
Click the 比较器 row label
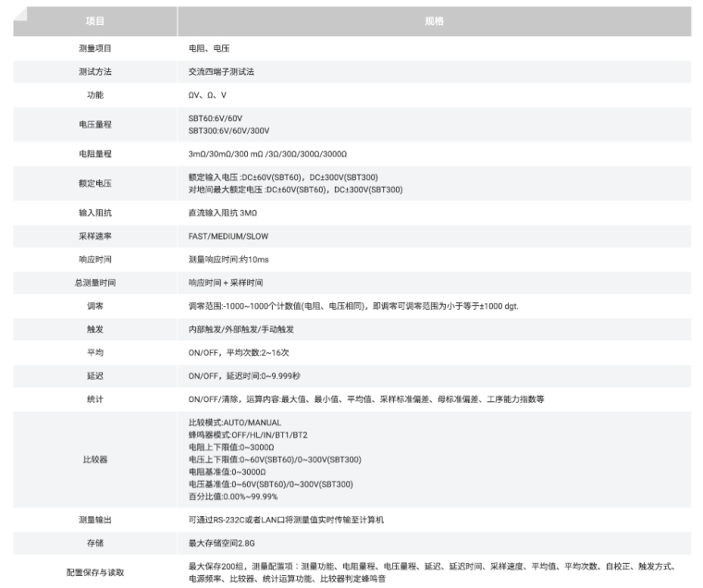click(95, 459)
